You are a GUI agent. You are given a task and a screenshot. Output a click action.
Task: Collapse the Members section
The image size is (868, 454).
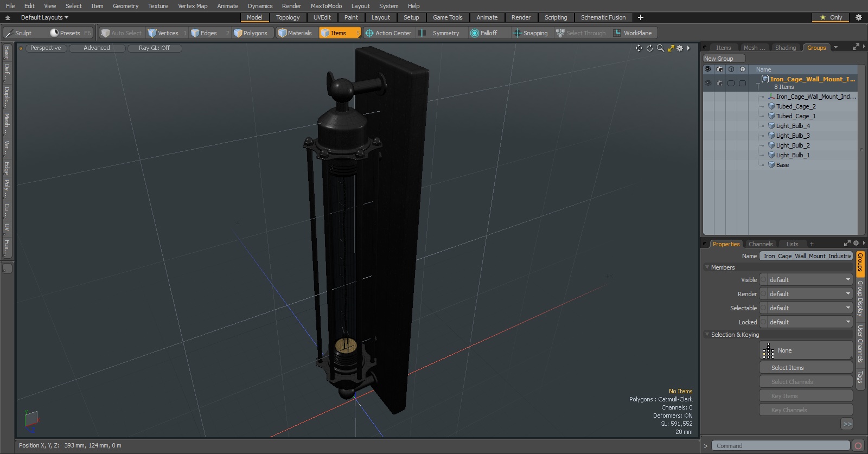pyautogui.click(x=707, y=267)
